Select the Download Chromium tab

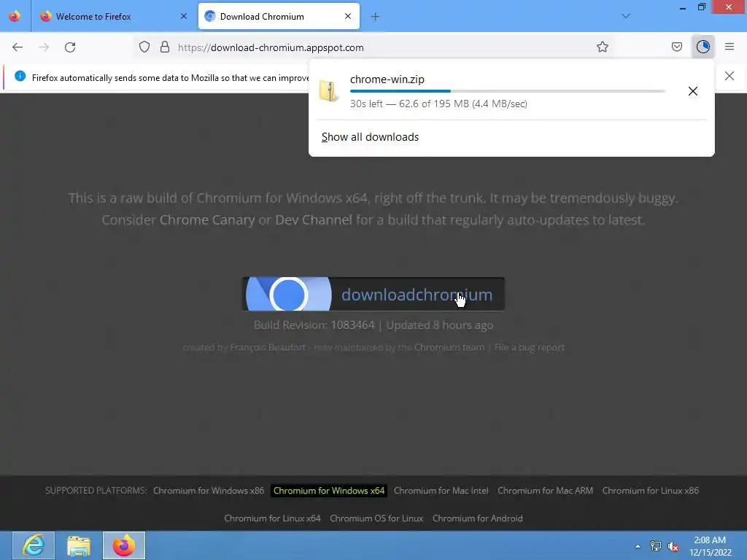pos(279,17)
